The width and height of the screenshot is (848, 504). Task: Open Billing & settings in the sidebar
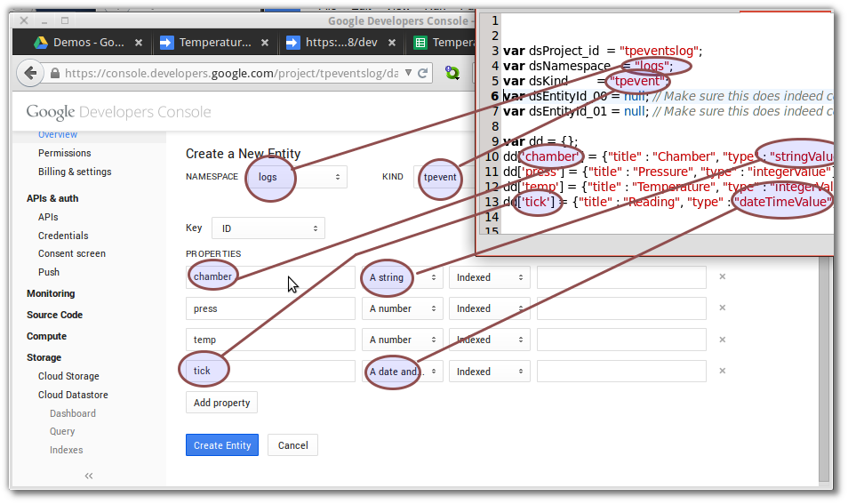click(75, 172)
